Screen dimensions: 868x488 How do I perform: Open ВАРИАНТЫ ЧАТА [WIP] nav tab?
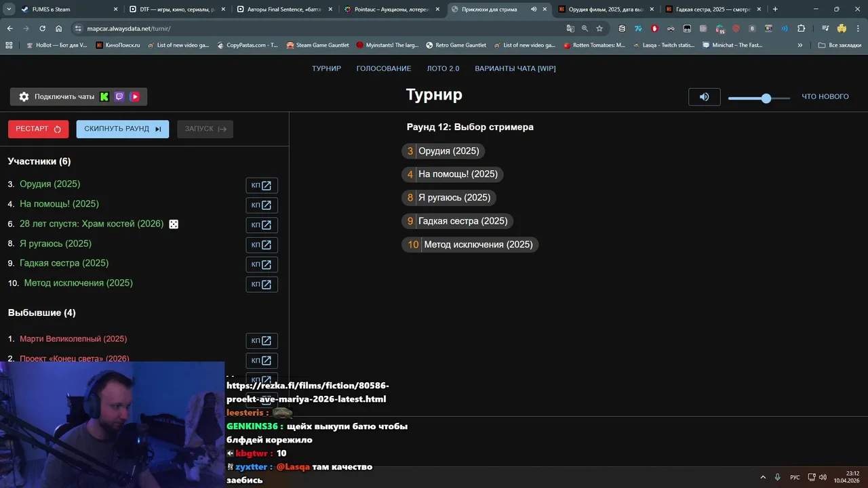(x=515, y=68)
